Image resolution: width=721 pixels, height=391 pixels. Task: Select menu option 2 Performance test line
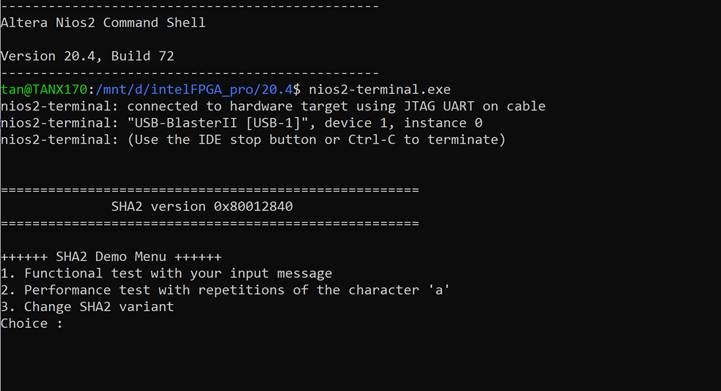pos(225,290)
